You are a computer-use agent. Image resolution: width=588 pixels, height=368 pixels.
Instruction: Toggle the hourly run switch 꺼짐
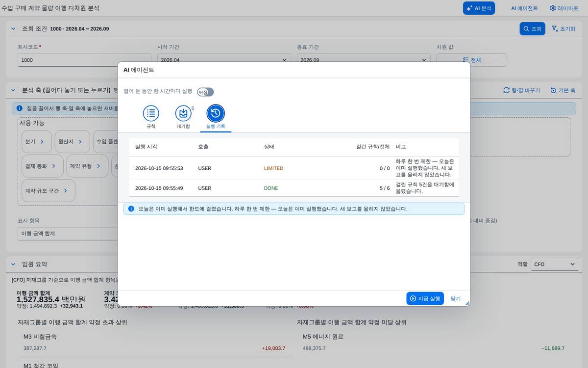(x=205, y=92)
